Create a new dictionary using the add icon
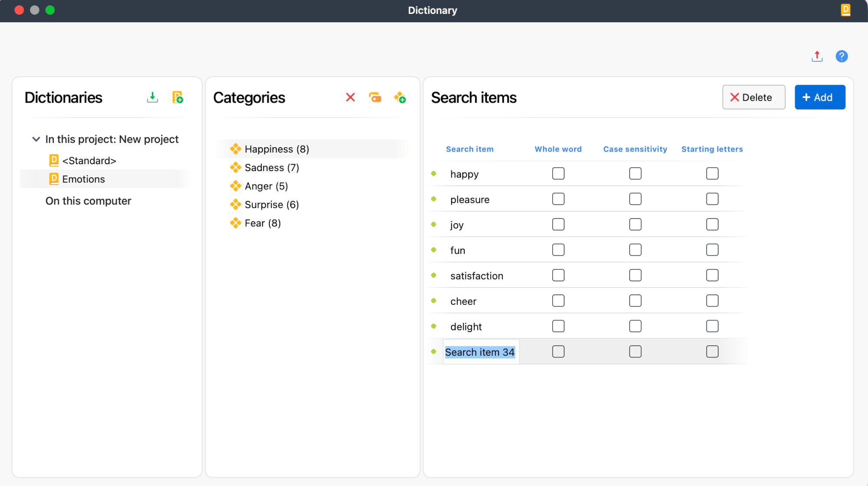 tap(178, 97)
